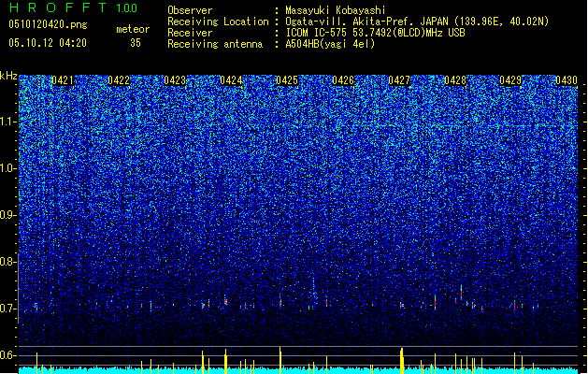Viewport: 588px width, 374px height.
Task: Click the meteor count 35
Action: pos(136,43)
